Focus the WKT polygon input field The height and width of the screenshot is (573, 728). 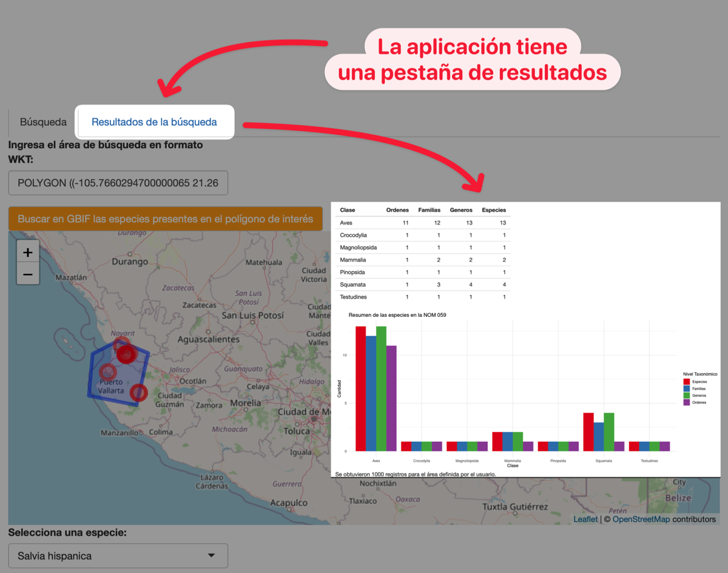click(x=118, y=183)
